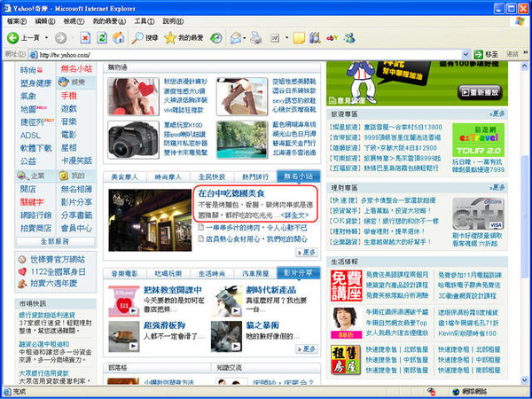Click the green Back (上一頁) arrow button
Viewport: 532px width, 399px height.
(x=13, y=37)
